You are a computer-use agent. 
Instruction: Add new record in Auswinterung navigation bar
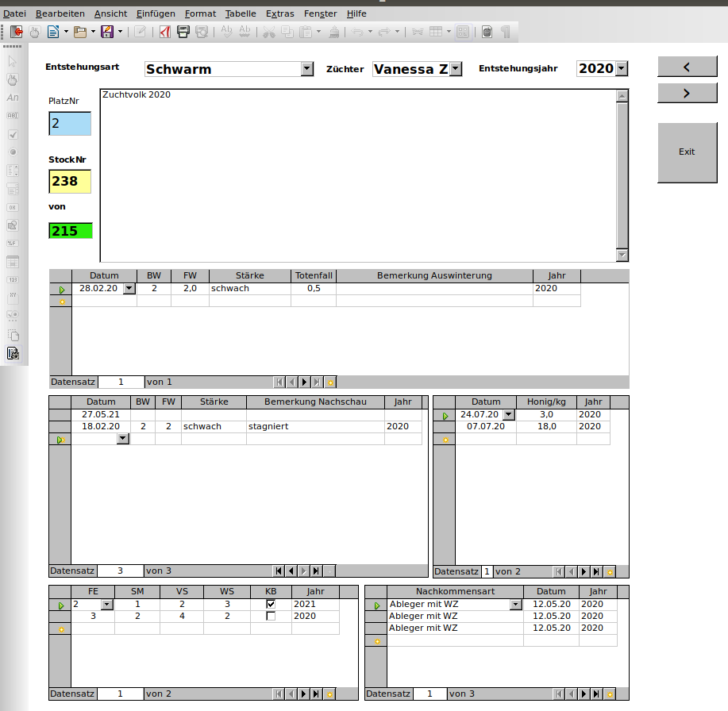click(x=330, y=382)
